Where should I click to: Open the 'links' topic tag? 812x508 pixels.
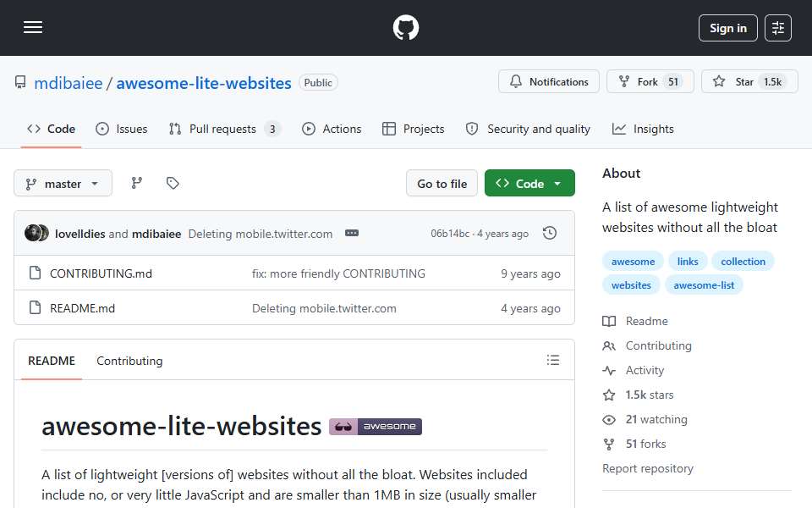[x=688, y=262]
